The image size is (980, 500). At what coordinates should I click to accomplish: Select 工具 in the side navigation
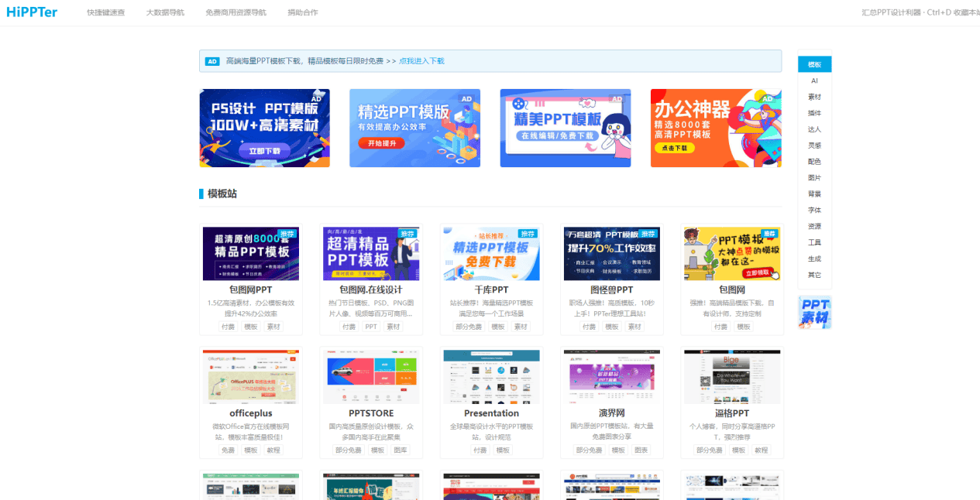[814, 242]
